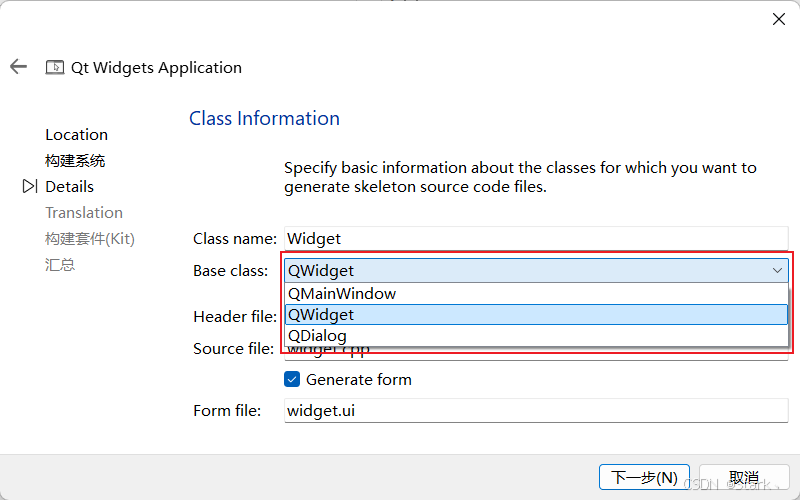This screenshot has height=500, width=800.
Task: Select the 构建套件(Kit) step in sidebar
Action: click(90, 239)
